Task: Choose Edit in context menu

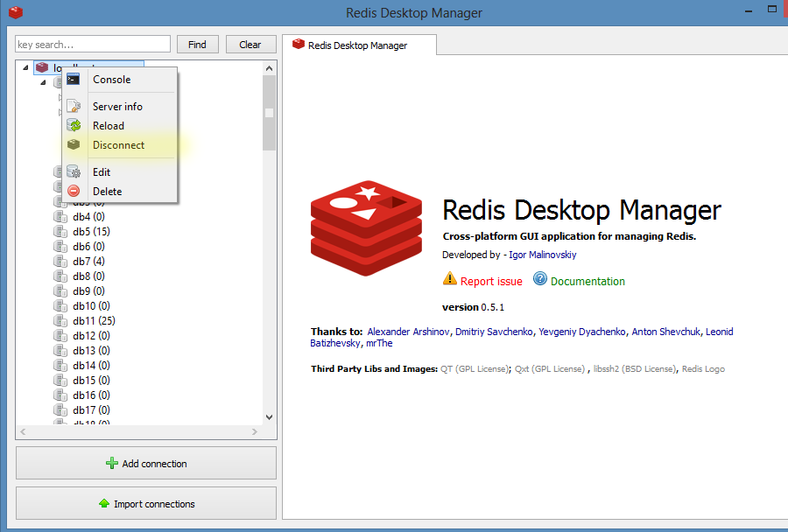Action: [120, 171]
